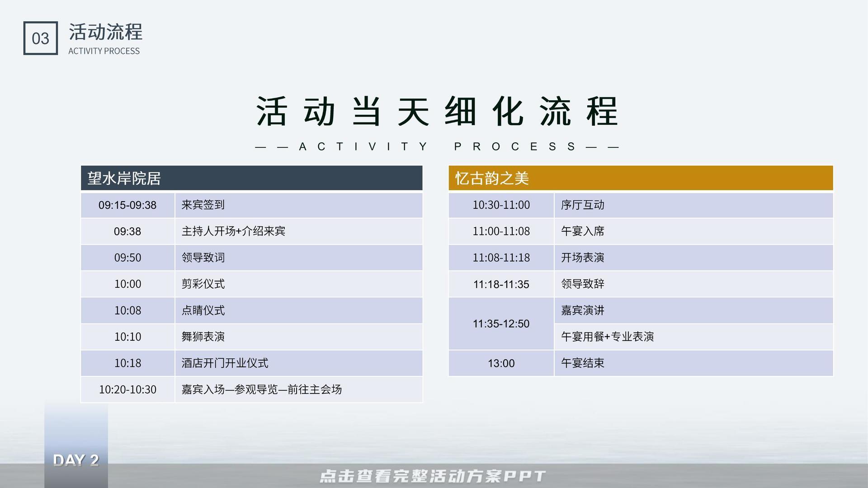Select the 舞狮表演 cell
Screen dimensions: 868x488
298,337
